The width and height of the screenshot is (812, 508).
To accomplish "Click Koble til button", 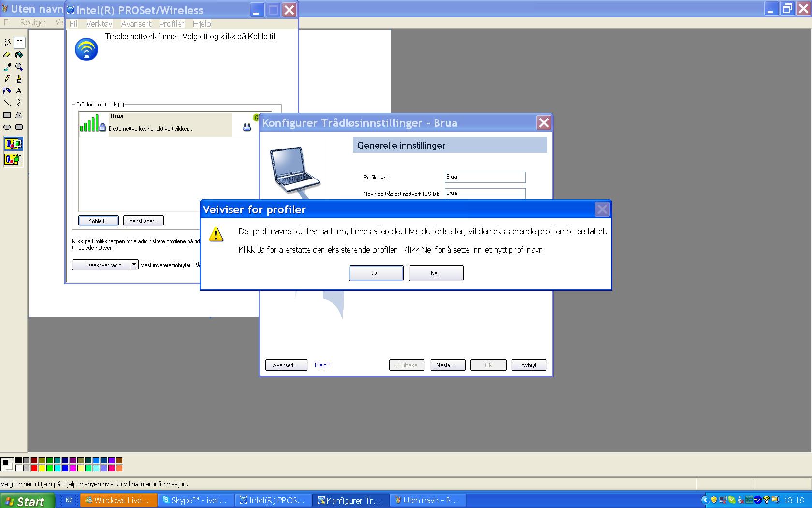I will coord(99,221).
